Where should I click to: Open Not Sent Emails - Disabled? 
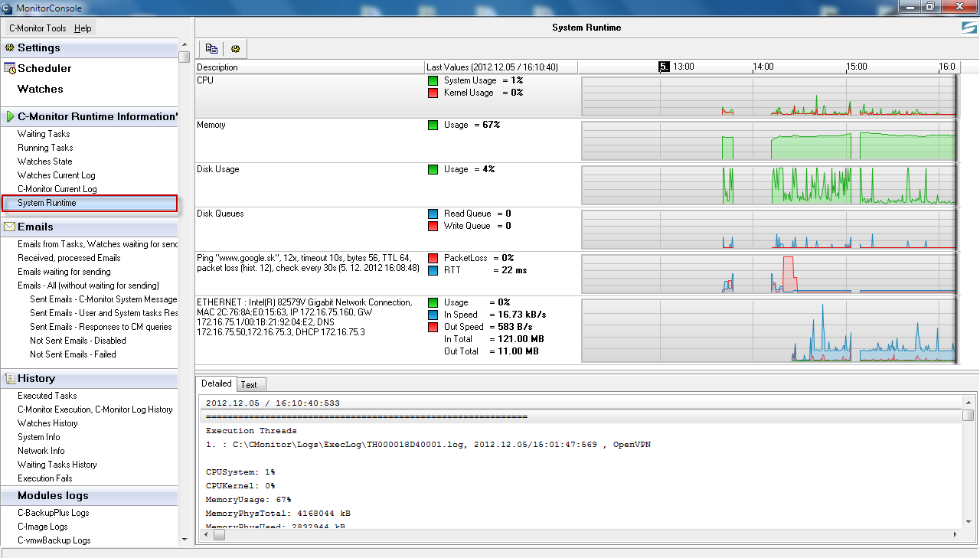(x=78, y=341)
